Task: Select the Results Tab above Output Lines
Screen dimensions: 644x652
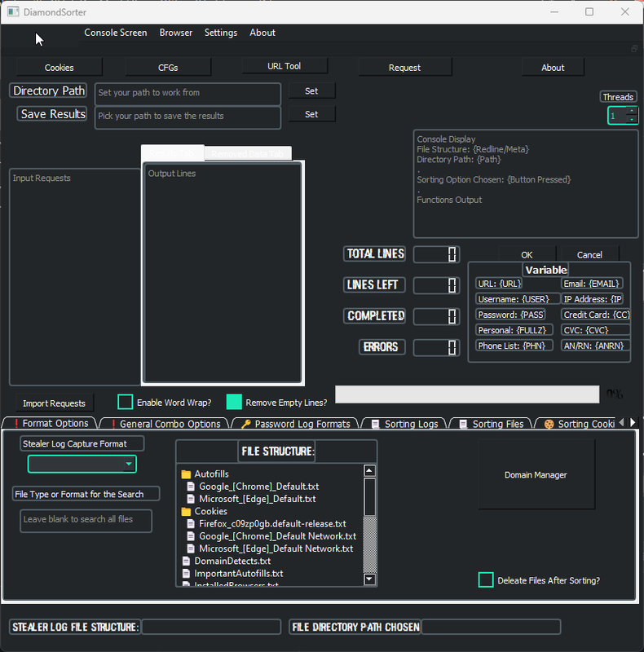Action: tap(172, 153)
